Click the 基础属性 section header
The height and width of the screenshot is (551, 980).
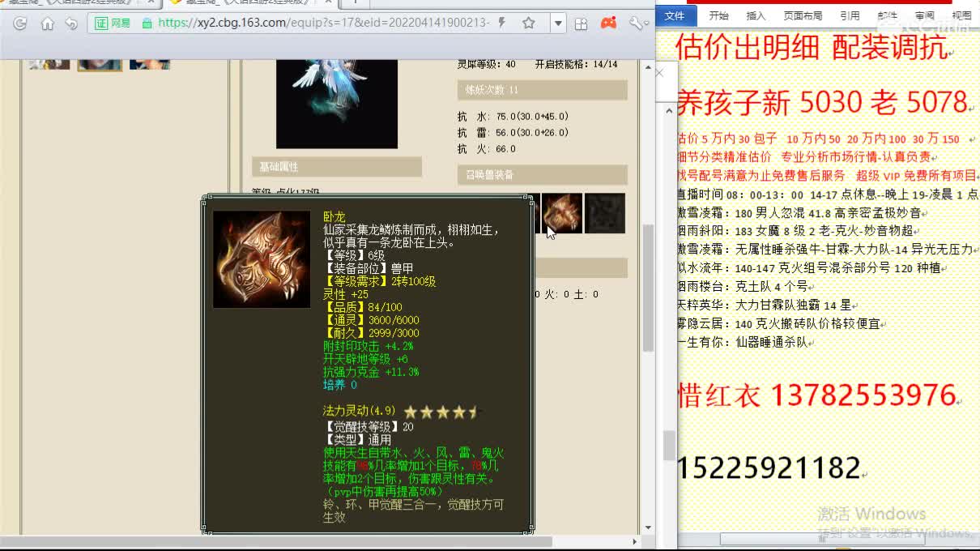click(x=337, y=167)
